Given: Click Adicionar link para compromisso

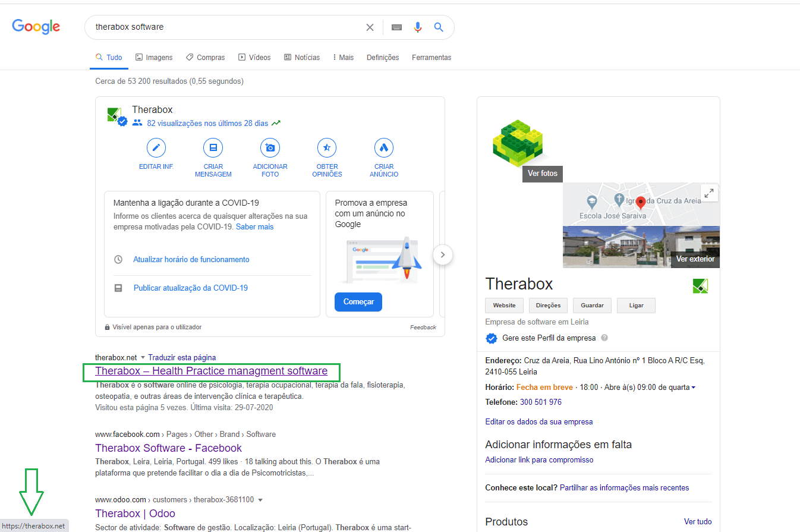Looking at the screenshot, I should [x=539, y=460].
